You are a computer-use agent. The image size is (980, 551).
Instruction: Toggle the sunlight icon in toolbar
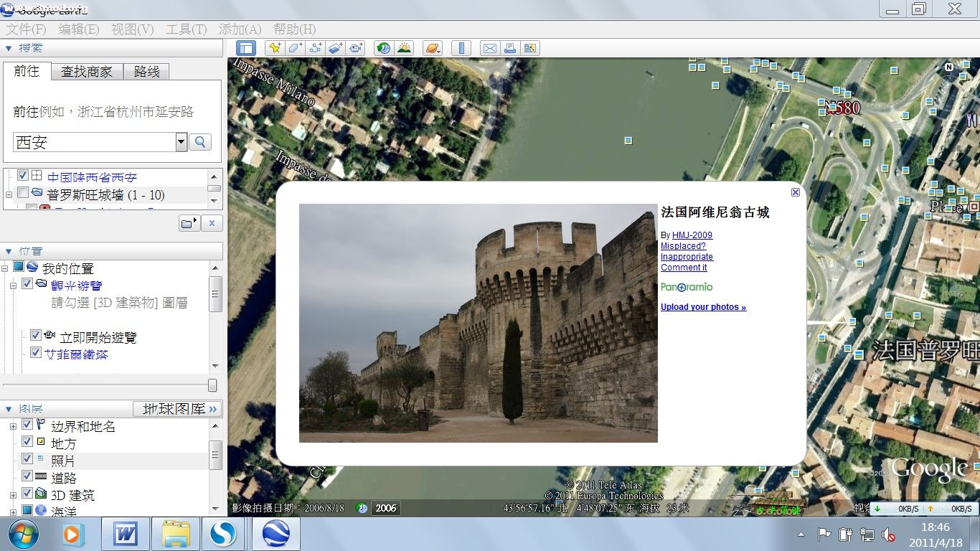pyautogui.click(x=404, y=48)
